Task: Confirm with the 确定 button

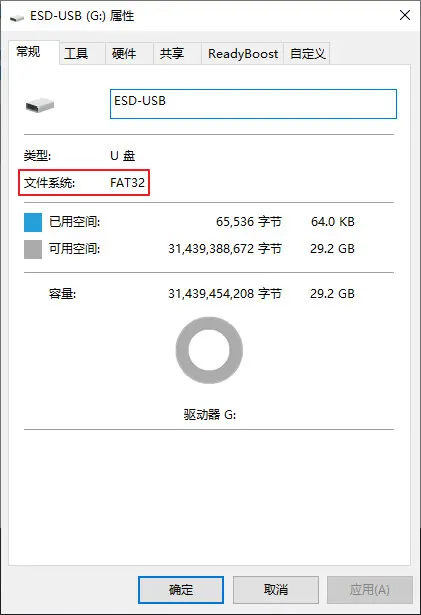Action: click(x=181, y=590)
